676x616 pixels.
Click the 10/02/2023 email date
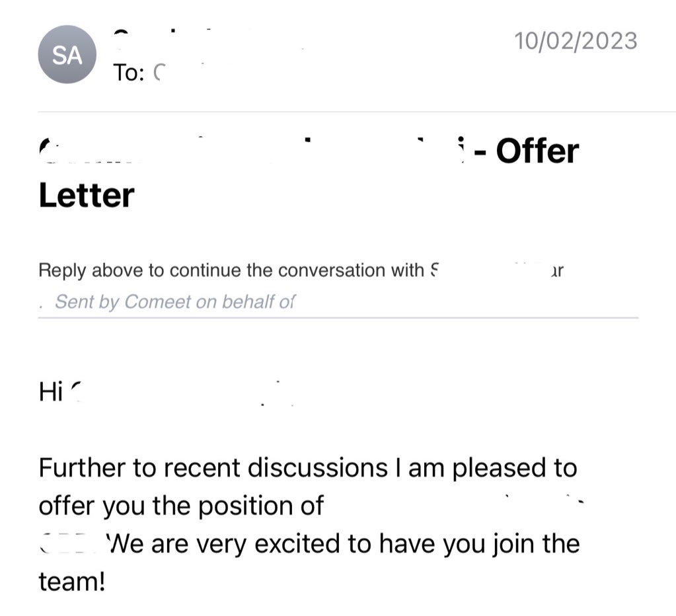(x=576, y=41)
